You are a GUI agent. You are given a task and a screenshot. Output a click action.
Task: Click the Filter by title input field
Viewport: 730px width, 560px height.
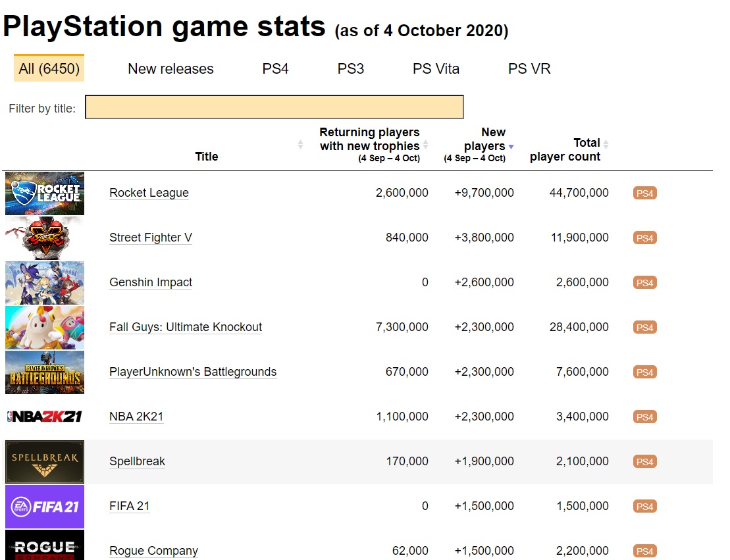274,107
